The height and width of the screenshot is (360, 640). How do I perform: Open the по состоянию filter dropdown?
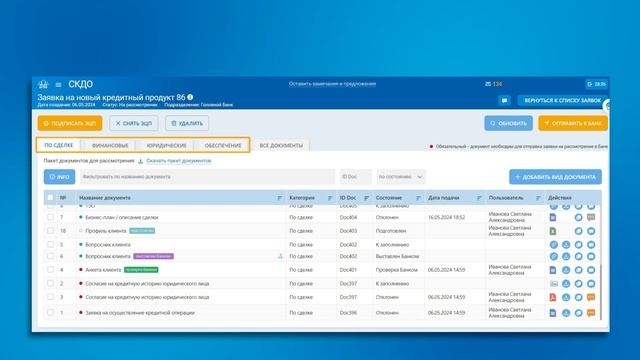coord(401,177)
